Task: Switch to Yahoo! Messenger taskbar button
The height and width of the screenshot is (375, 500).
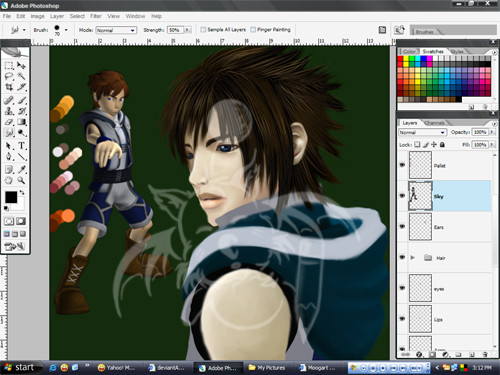Action: pyautogui.click(x=117, y=368)
